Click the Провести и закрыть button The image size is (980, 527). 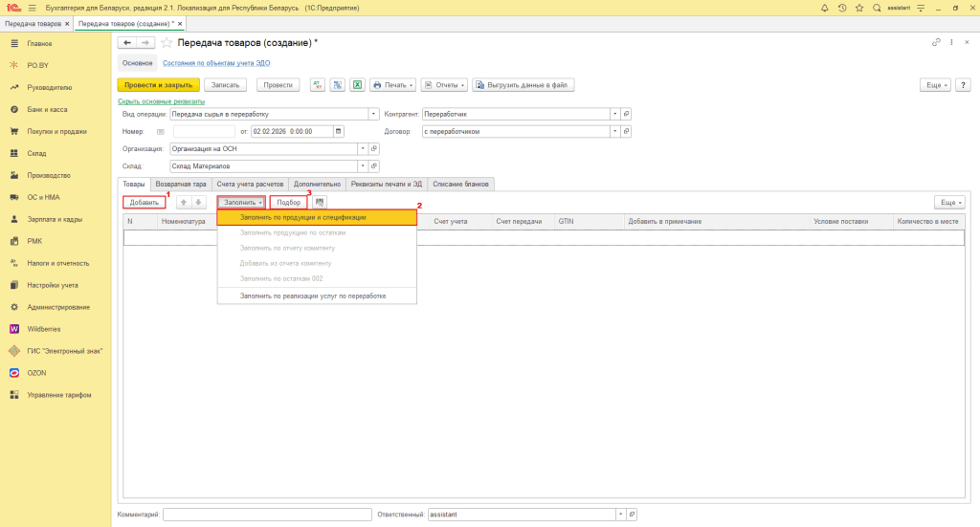point(158,84)
